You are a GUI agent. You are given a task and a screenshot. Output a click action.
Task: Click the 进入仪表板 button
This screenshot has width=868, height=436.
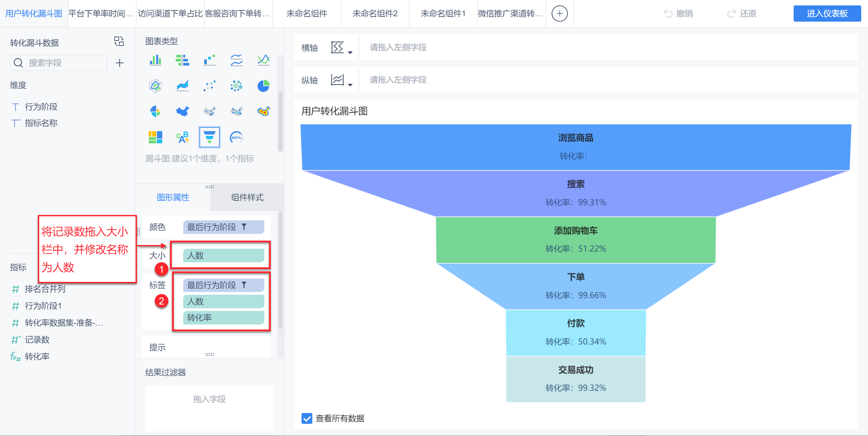click(827, 14)
